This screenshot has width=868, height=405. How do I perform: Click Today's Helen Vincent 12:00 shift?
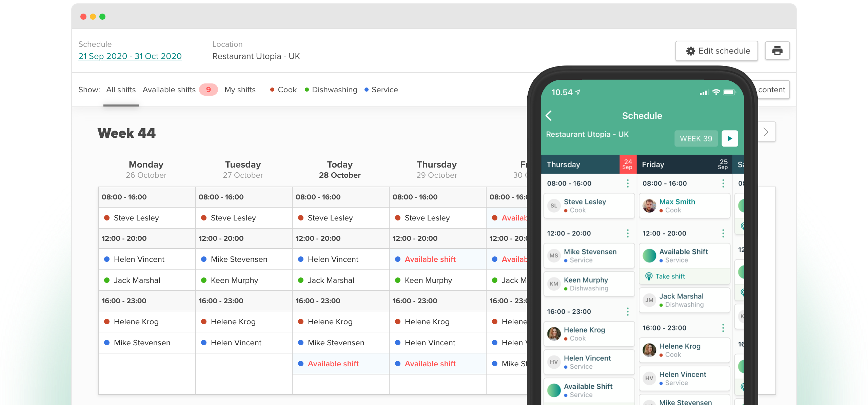340,259
